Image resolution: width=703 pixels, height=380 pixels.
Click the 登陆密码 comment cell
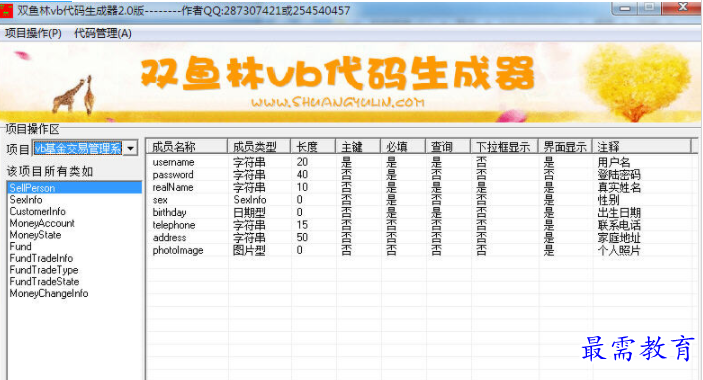coord(619,175)
